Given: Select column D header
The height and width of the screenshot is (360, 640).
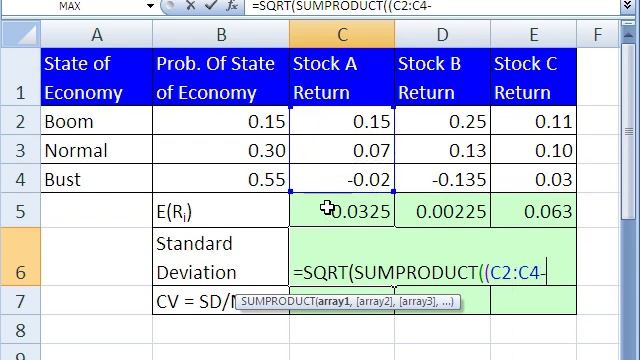Looking at the screenshot, I should click(x=442, y=35).
